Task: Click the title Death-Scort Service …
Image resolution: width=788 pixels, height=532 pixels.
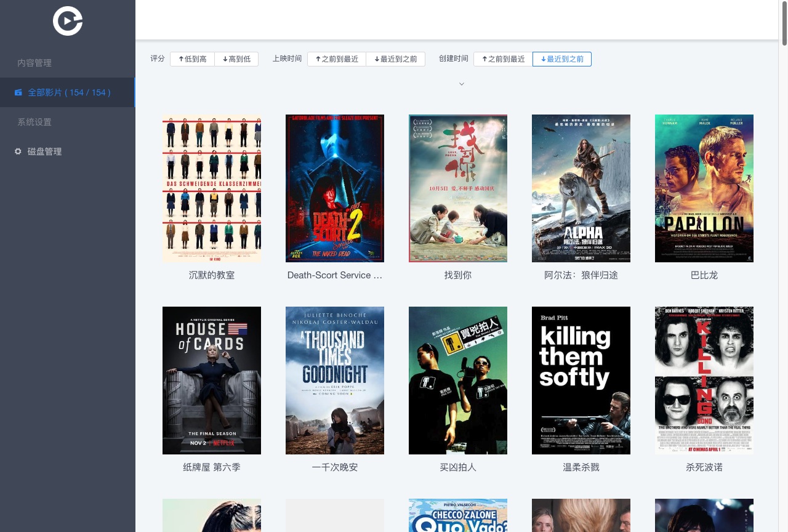Action: 335,275
